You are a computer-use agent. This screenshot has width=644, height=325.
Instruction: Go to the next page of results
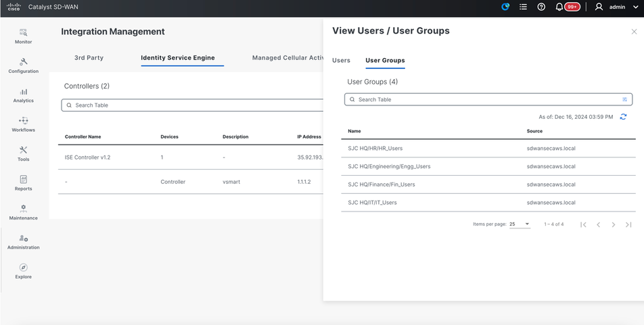613,224
